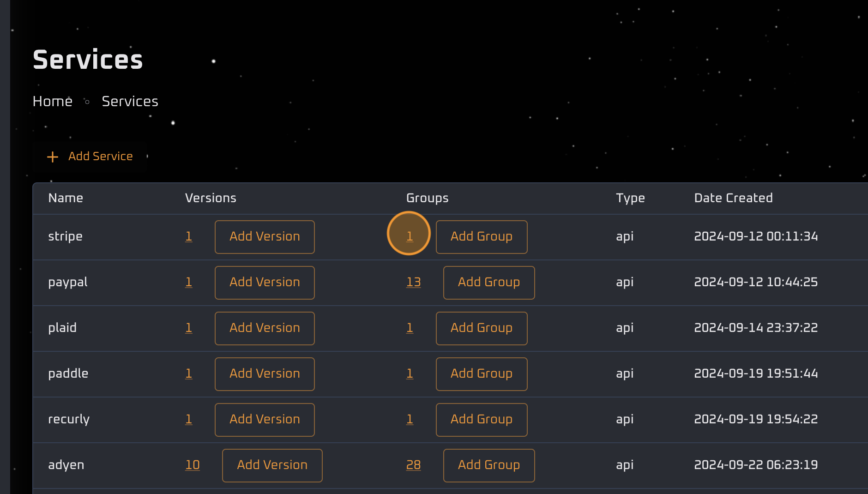Click plaid's date 2024-09-14 23:37:22
The height and width of the screenshot is (494, 868).
756,328
